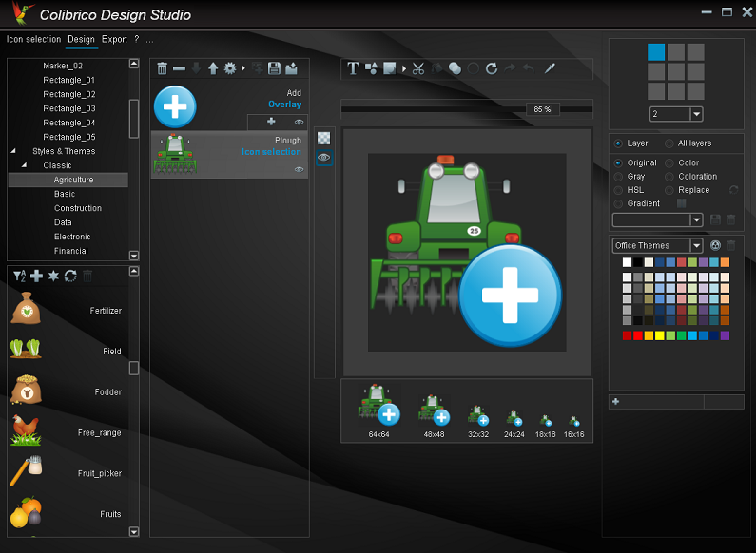
Task: Select the eyedropper color picker tool
Action: tap(550, 68)
